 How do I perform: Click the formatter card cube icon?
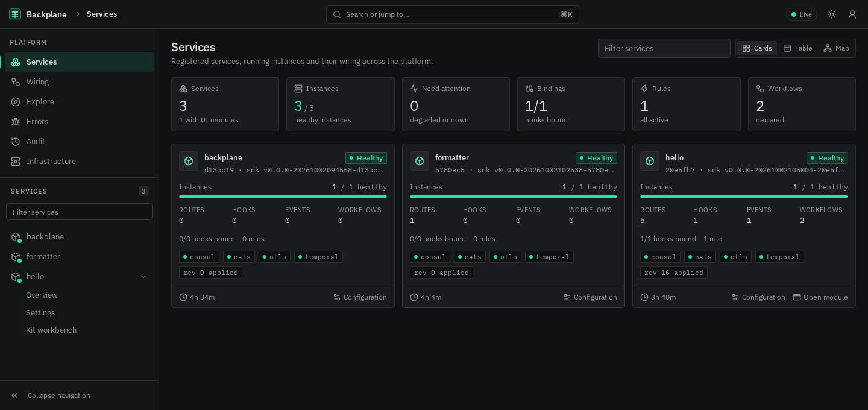coord(420,161)
